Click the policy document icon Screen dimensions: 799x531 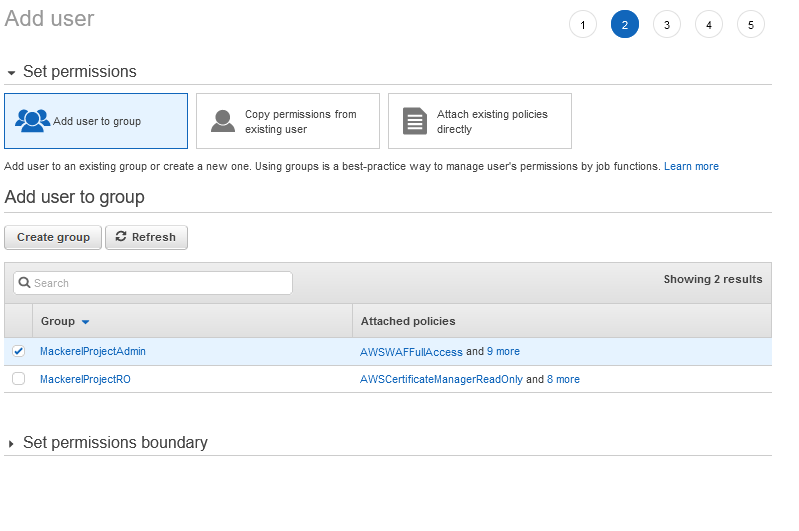click(414, 121)
